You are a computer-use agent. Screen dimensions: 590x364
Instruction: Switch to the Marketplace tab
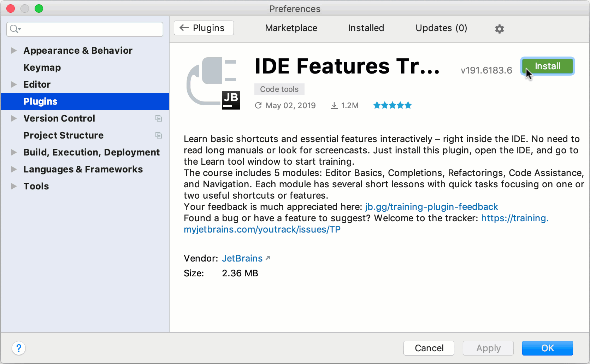pos(291,28)
